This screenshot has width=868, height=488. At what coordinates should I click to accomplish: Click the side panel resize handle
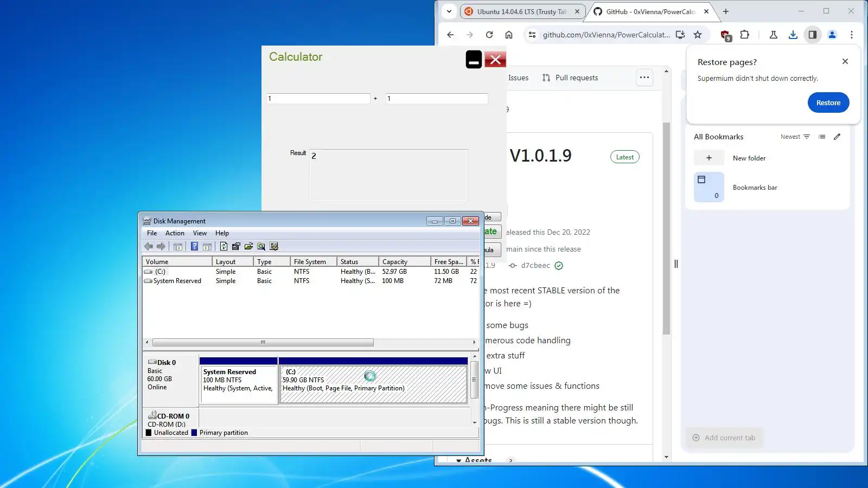(x=676, y=264)
